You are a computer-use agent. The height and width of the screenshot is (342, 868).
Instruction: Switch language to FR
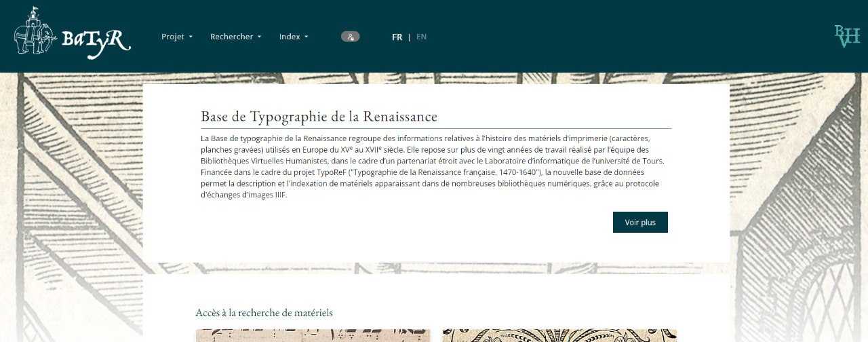click(397, 37)
